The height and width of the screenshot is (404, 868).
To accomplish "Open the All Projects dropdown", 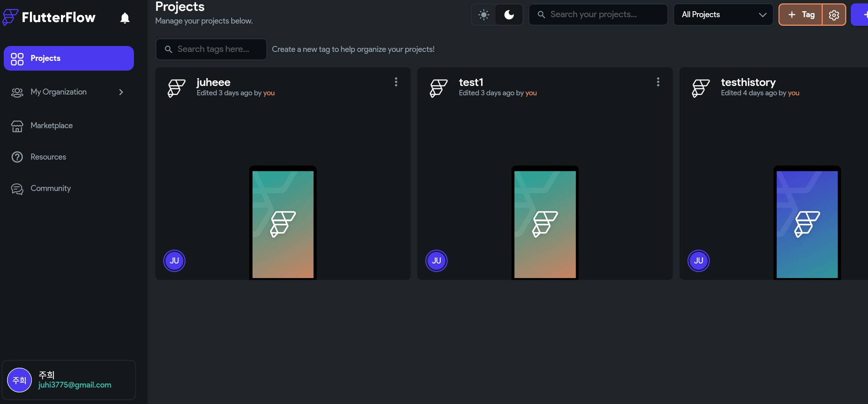I will (x=723, y=15).
